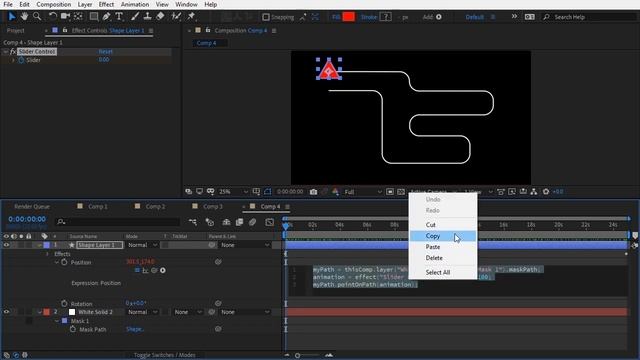Select the Brush tool

point(135,16)
